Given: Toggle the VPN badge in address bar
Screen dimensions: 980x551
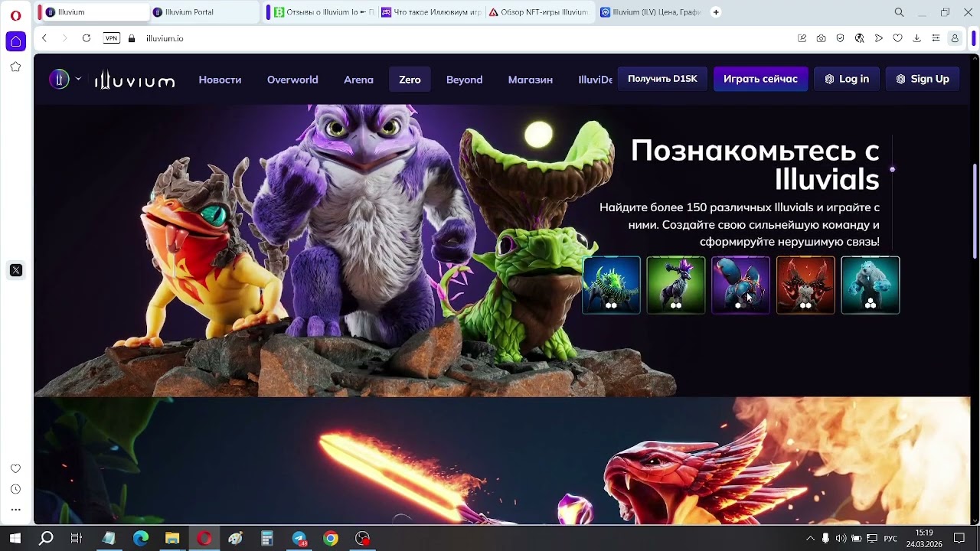Looking at the screenshot, I should [112, 38].
